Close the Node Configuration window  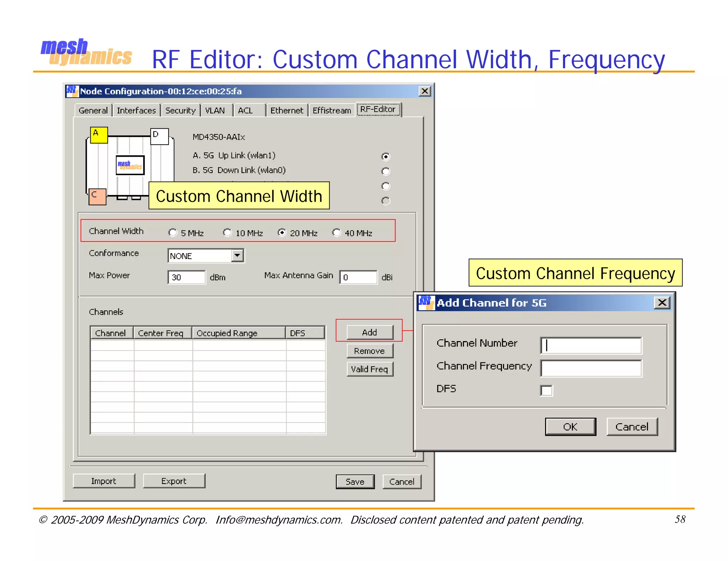point(425,91)
